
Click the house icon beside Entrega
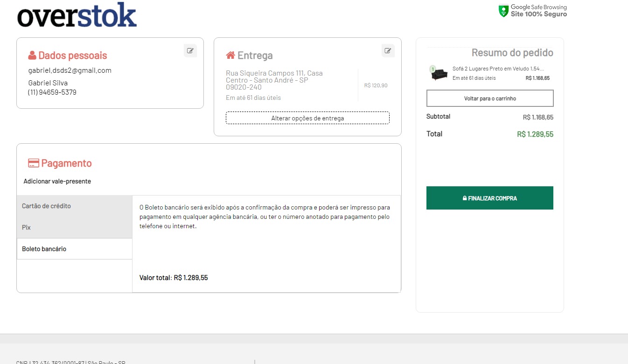[x=230, y=56]
